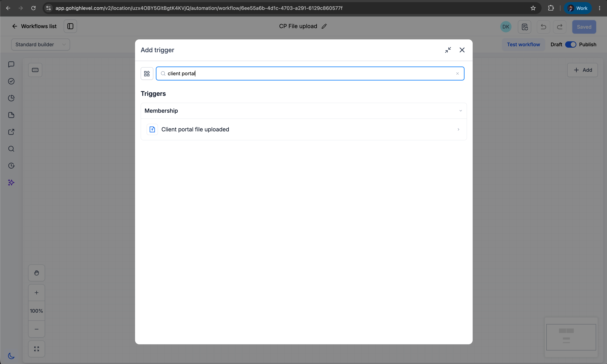Open comments icon in left sidebar
The width and height of the screenshot is (607, 364).
click(11, 64)
